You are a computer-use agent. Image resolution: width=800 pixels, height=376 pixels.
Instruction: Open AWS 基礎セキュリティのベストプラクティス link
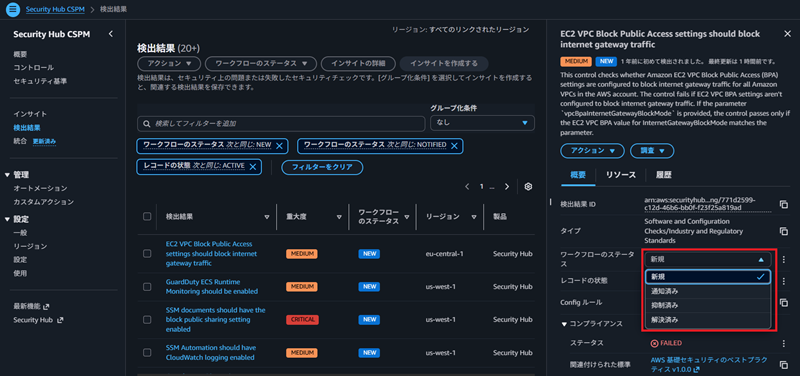click(x=708, y=364)
